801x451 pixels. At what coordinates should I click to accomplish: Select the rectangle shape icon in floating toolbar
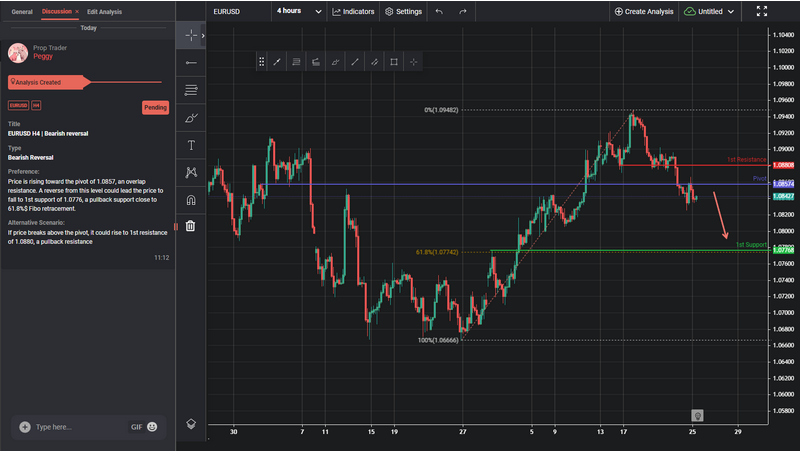pyautogui.click(x=394, y=62)
